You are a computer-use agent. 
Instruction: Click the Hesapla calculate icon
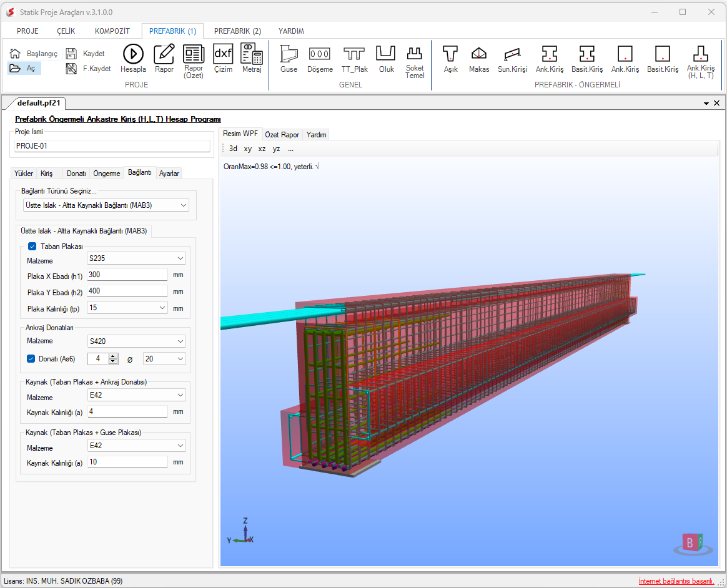(133, 58)
